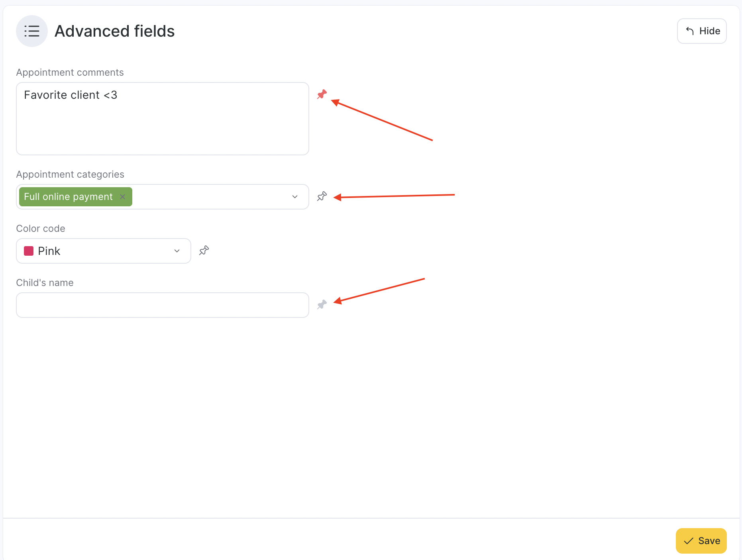The image size is (742, 560).
Task: Open the Color code chevron arrow
Action: (x=177, y=251)
